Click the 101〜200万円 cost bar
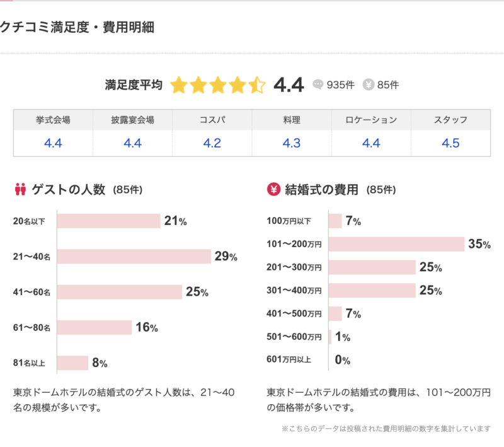The width and height of the screenshot is (504, 447). (396, 244)
